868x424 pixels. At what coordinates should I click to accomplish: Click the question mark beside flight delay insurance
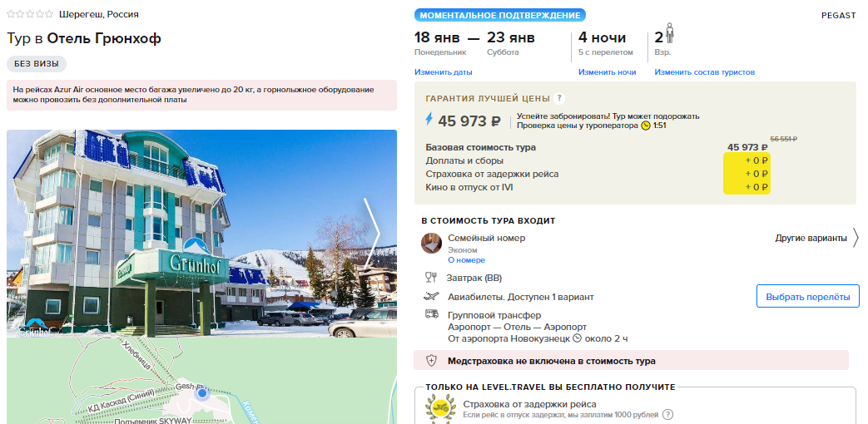(x=668, y=414)
